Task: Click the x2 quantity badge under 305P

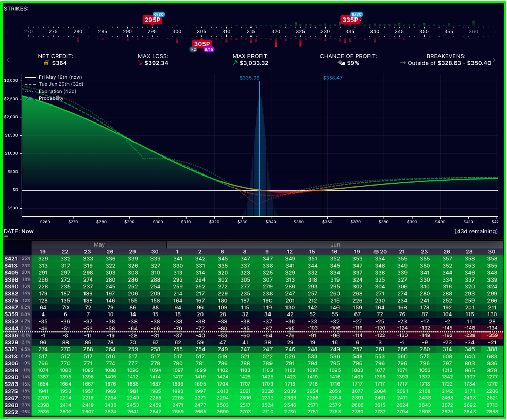Action: (x=193, y=50)
